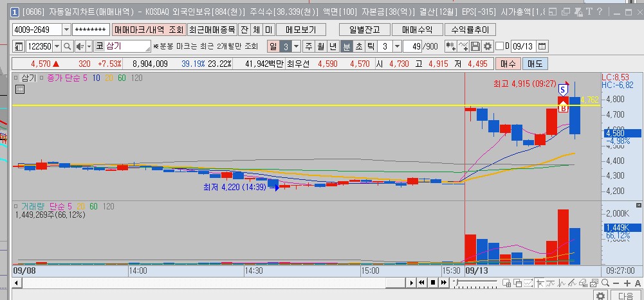The width and height of the screenshot is (644, 300).
Task: Click the eraser chart tool icon
Action: (x=583, y=283)
